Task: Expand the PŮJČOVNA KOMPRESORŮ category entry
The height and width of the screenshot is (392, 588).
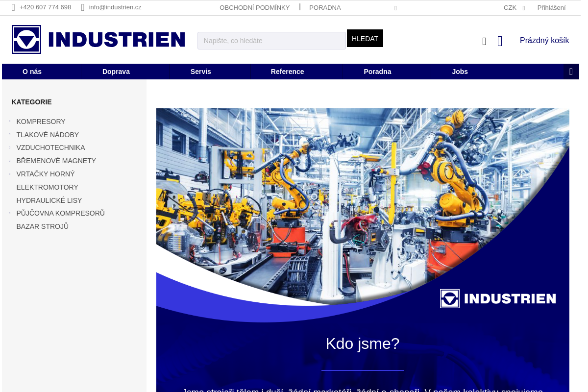Action: [x=9, y=212]
